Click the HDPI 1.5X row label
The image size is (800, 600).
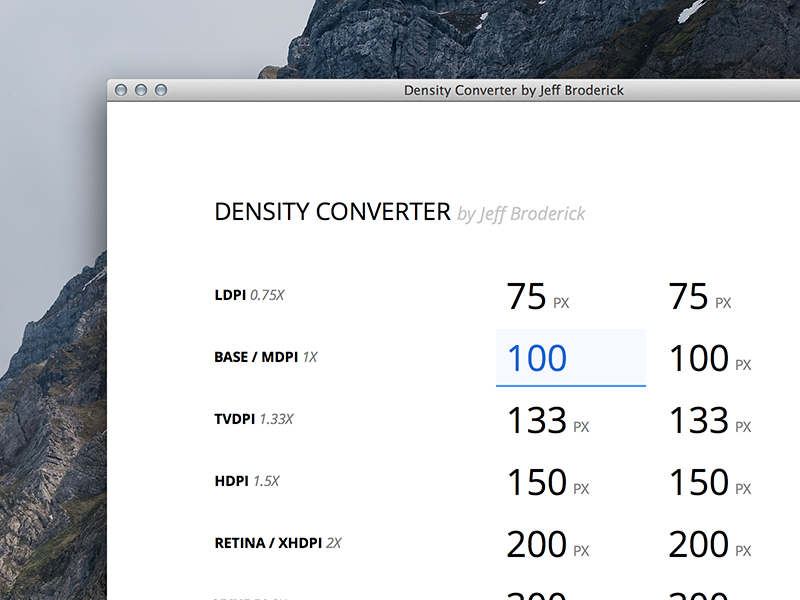(246, 480)
